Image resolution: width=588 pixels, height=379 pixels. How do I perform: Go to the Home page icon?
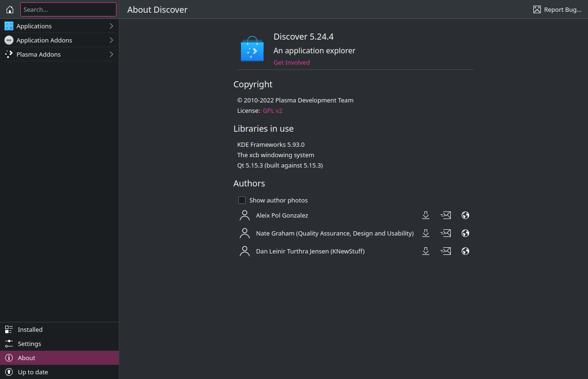pos(10,9)
